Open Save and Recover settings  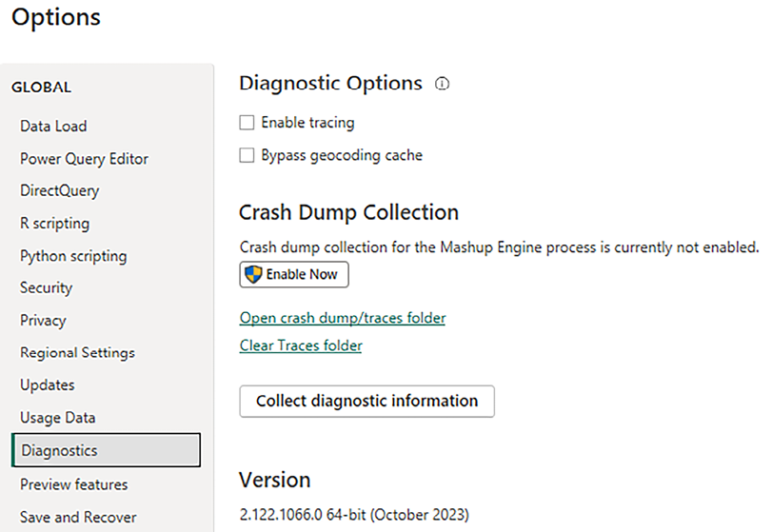[x=78, y=517]
